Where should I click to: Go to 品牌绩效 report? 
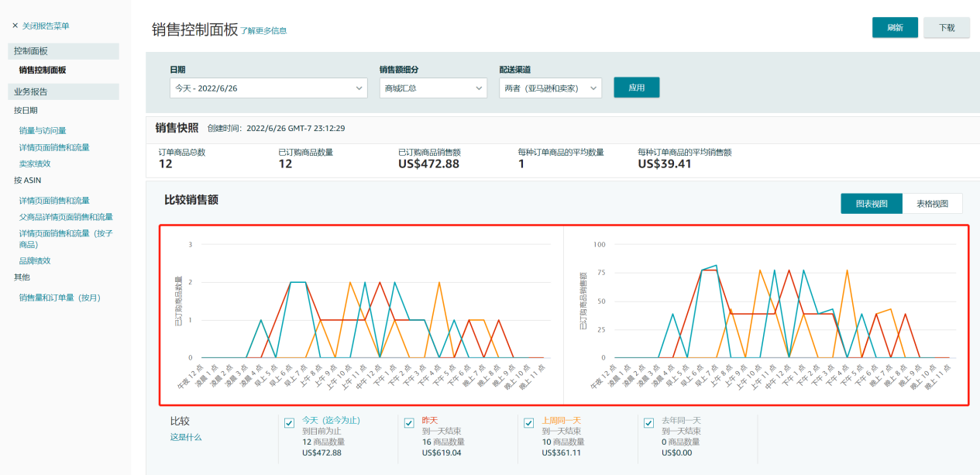click(35, 260)
